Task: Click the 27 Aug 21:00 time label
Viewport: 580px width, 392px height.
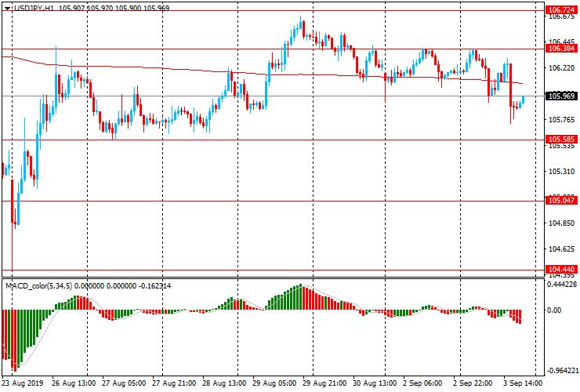Action: coord(174,383)
